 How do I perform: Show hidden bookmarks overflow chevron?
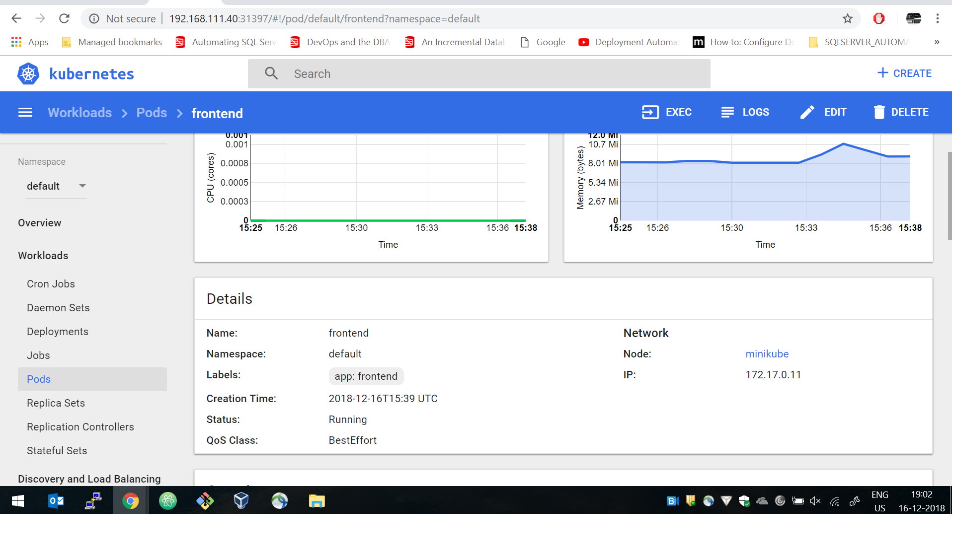[x=937, y=42]
